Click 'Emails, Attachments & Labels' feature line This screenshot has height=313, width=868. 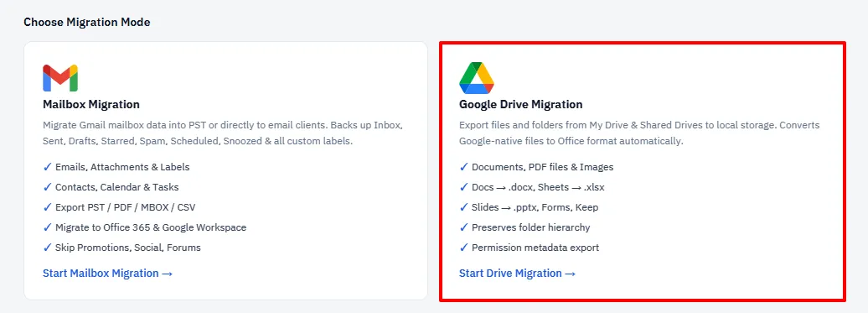point(116,167)
